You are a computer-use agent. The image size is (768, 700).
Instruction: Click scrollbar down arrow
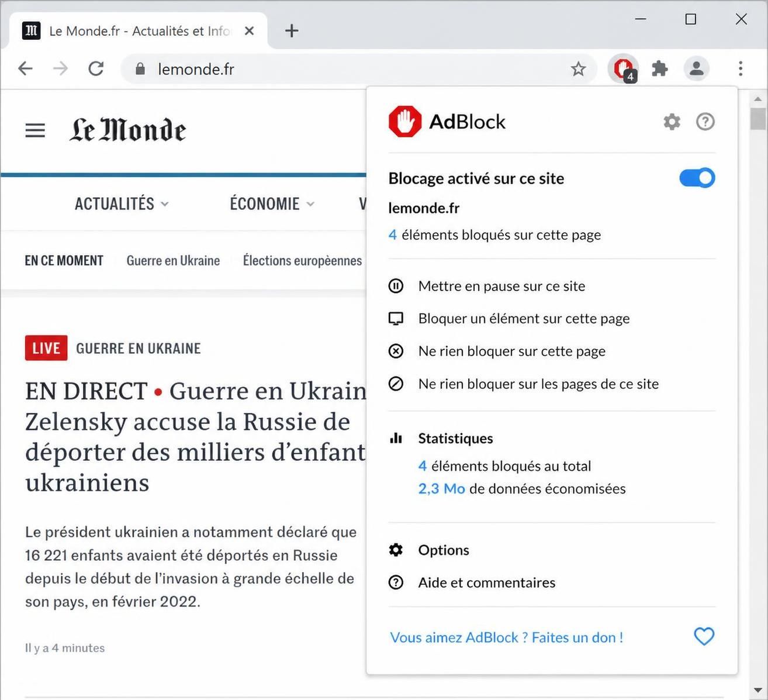point(758,690)
